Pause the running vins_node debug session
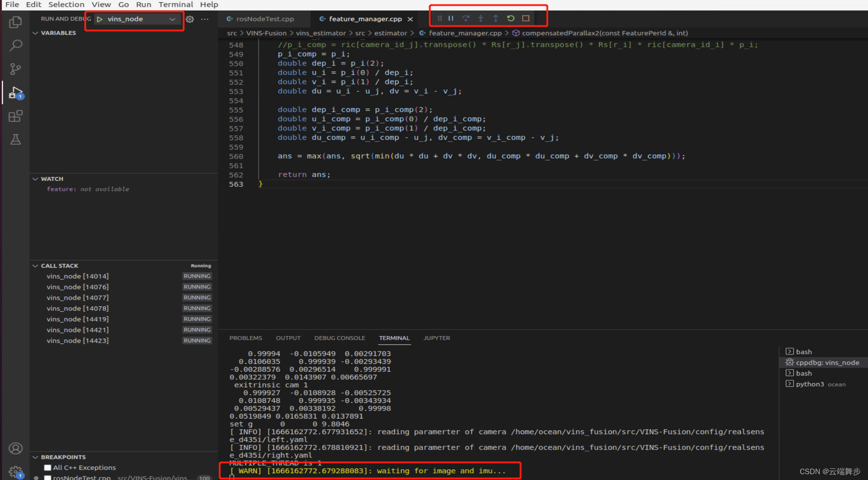 click(451, 18)
